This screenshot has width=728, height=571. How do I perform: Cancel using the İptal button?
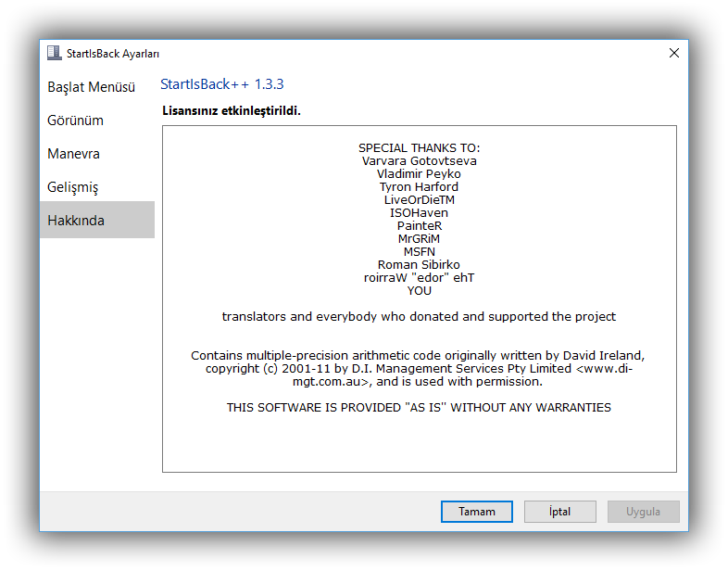[x=560, y=512]
